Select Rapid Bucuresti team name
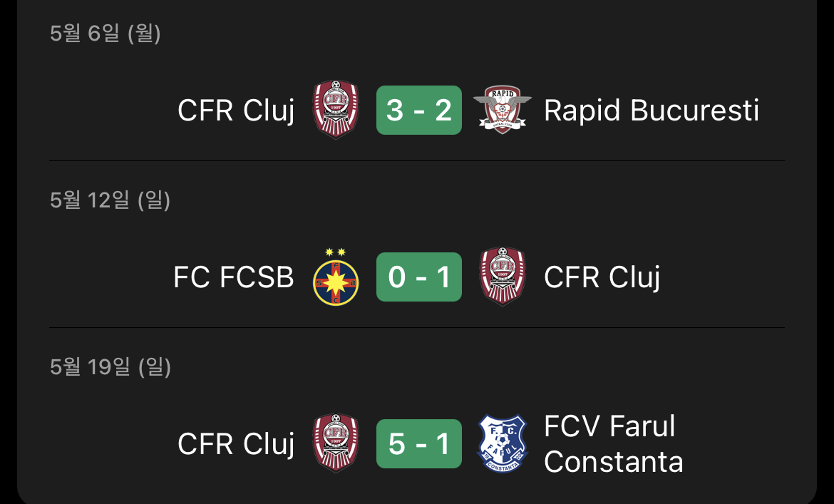 (652, 110)
